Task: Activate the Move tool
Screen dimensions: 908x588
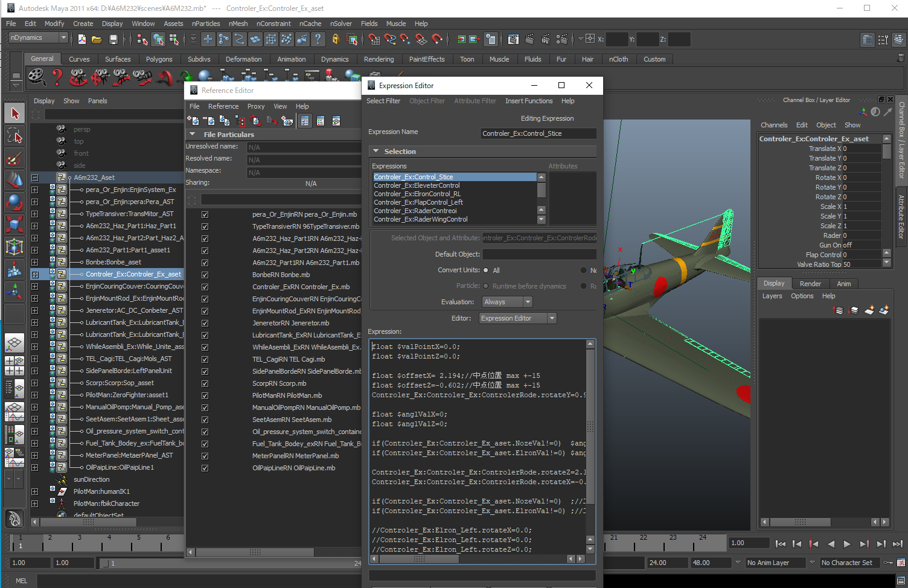Action: pos(14,180)
